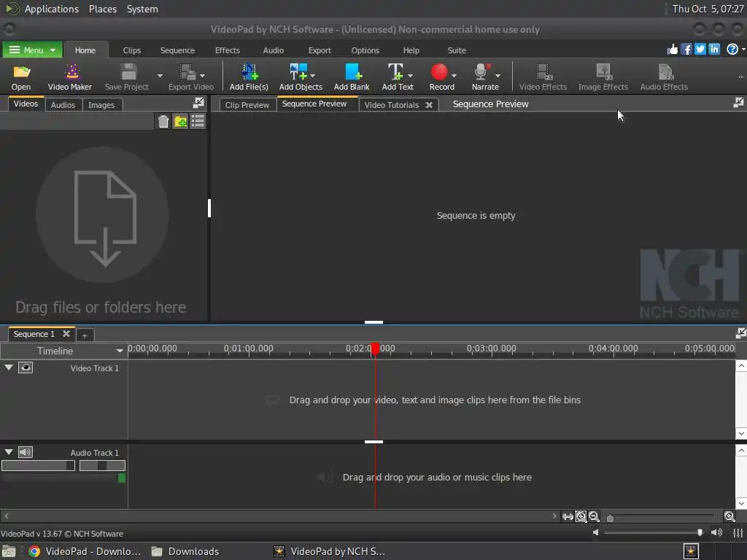The height and width of the screenshot is (560, 747).
Task: Expand the Add Text dropdown arrow
Action: point(410,75)
